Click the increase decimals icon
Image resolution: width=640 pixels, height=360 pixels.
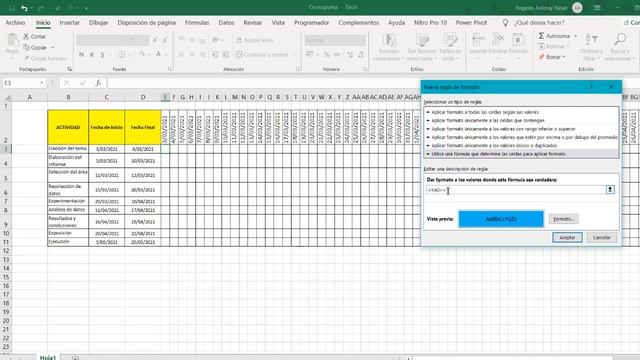350,54
